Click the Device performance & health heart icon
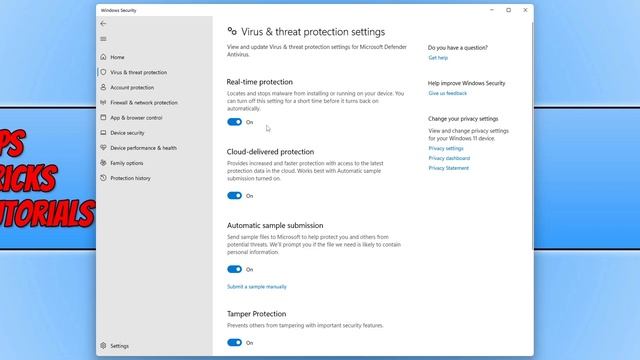This screenshot has height=360, width=640. [x=103, y=148]
